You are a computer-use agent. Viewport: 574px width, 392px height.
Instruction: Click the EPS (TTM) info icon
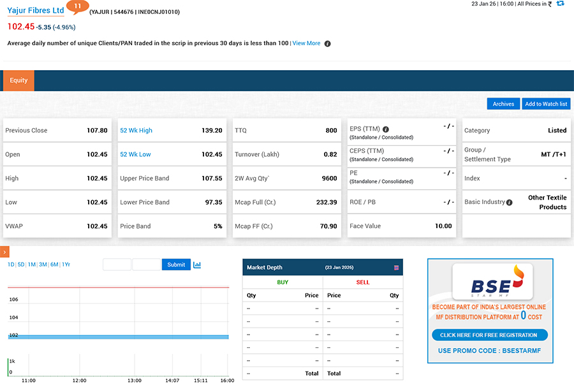(386, 129)
